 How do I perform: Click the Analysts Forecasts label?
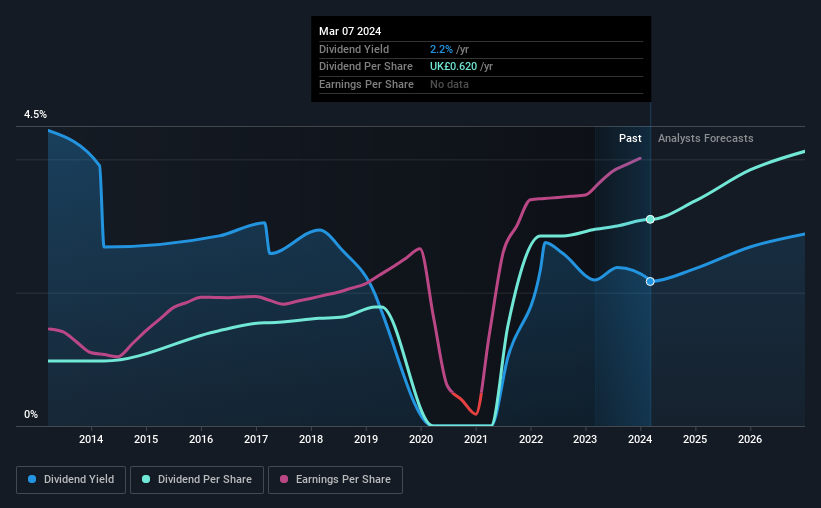(705, 138)
